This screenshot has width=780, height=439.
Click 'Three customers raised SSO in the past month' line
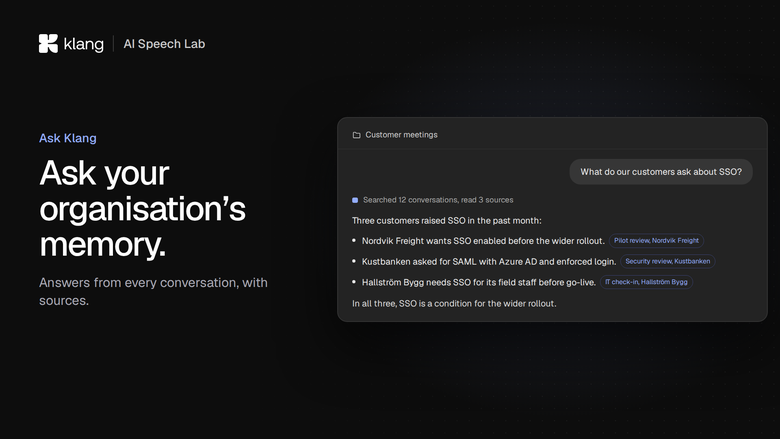(x=447, y=221)
